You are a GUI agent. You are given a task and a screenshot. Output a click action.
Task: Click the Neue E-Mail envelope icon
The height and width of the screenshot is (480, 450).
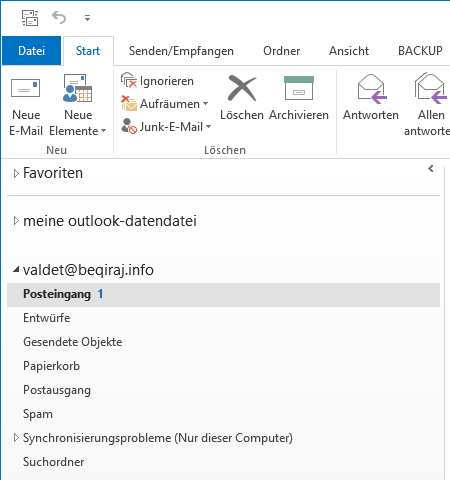tap(26, 88)
